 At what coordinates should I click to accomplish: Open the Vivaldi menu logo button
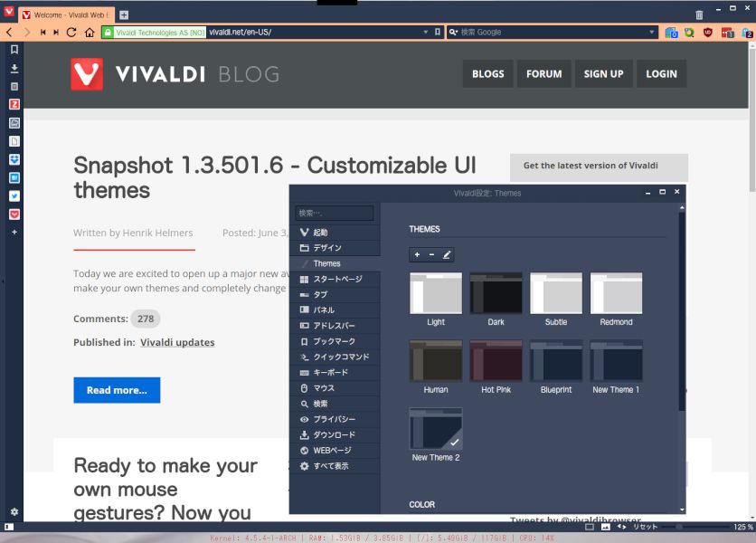pyautogui.click(x=9, y=12)
